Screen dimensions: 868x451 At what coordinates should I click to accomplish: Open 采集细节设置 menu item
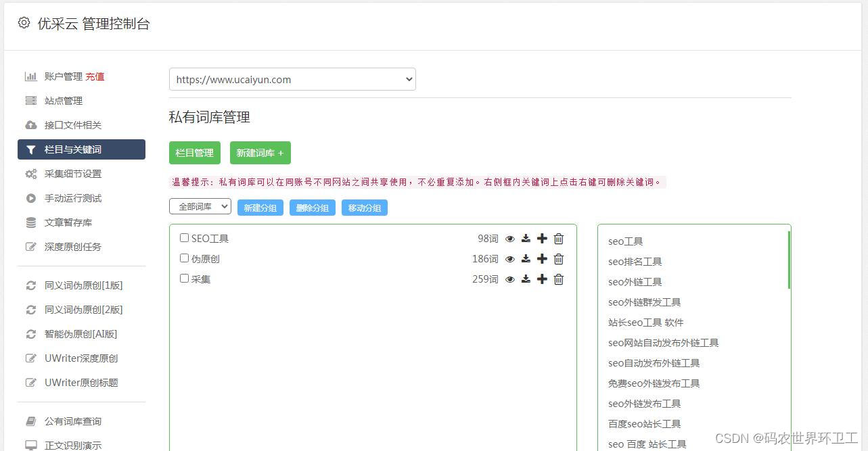click(73, 174)
